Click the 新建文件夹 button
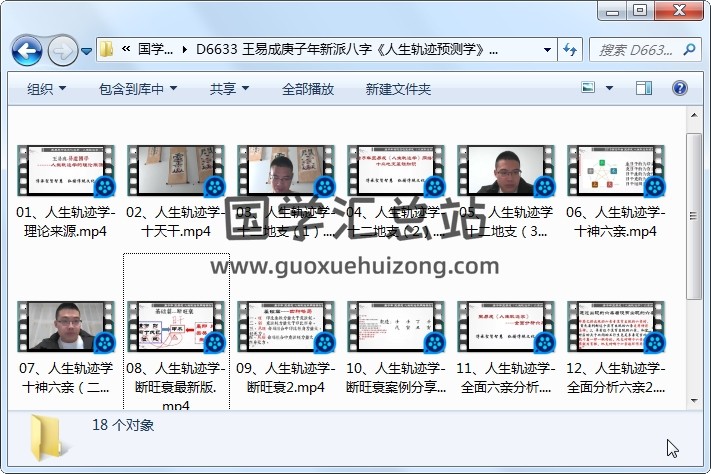 coord(398,89)
